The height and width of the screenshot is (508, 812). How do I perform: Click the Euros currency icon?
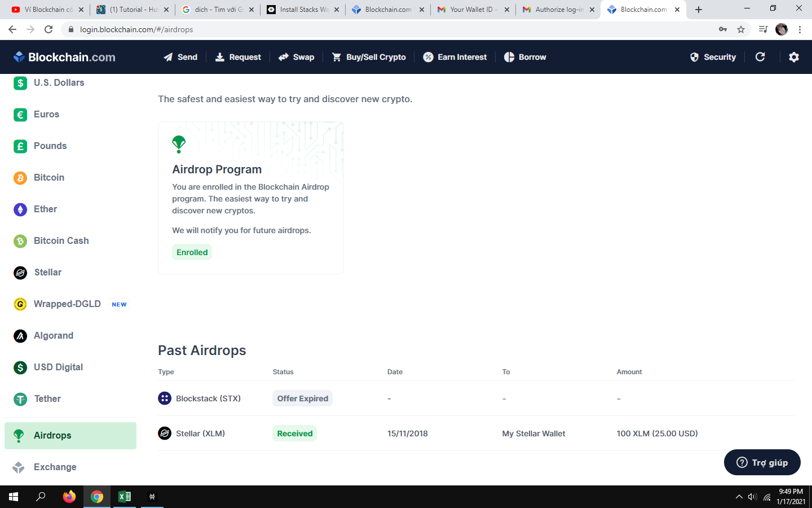[x=20, y=115]
